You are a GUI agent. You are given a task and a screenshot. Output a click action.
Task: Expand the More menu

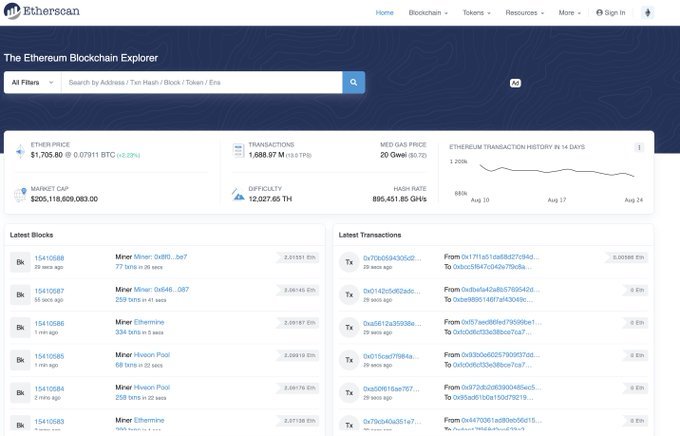click(x=569, y=13)
